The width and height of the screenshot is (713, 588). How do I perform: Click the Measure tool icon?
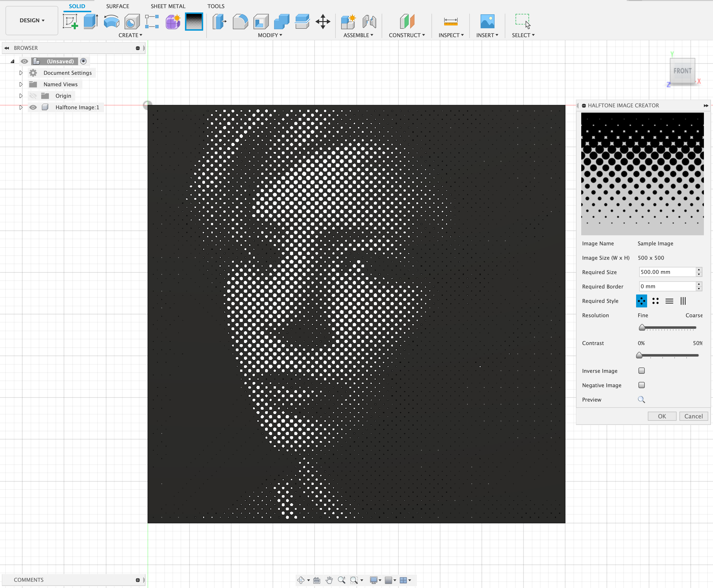450,22
